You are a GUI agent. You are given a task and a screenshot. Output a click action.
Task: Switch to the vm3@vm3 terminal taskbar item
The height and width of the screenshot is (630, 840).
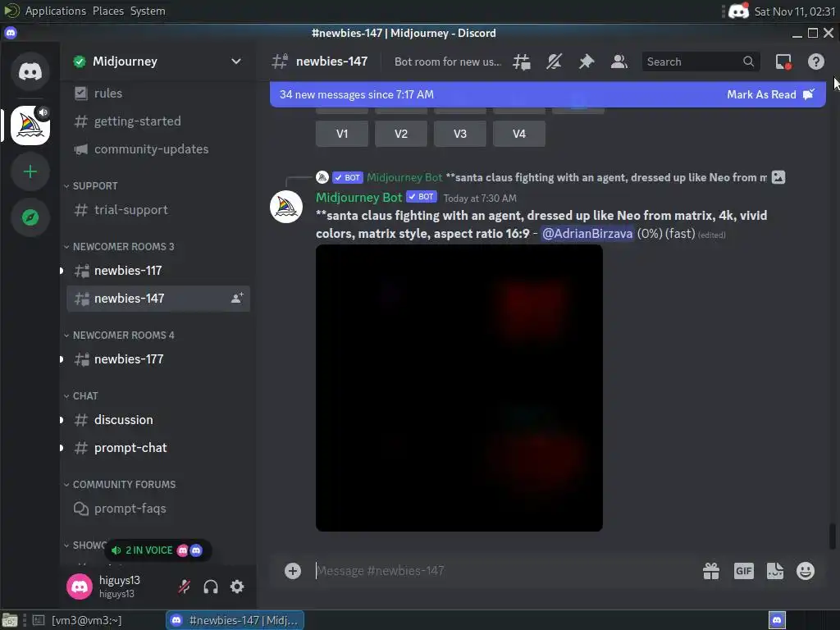pos(76,620)
